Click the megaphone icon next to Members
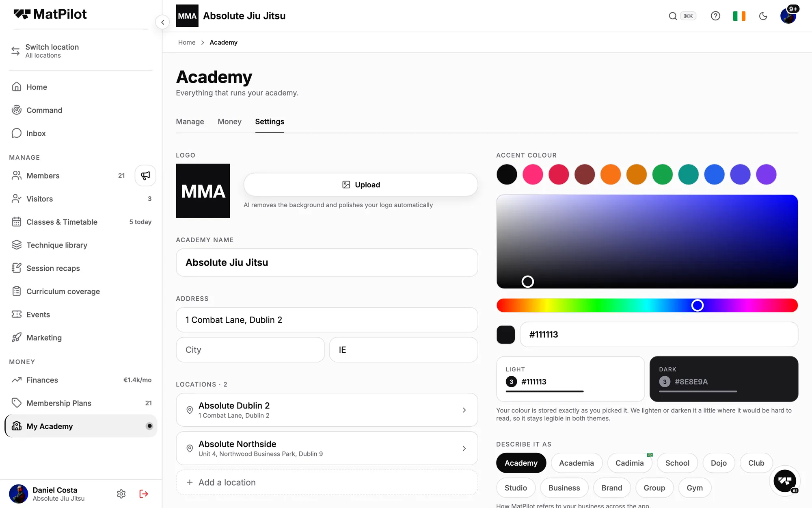 click(x=145, y=176)
